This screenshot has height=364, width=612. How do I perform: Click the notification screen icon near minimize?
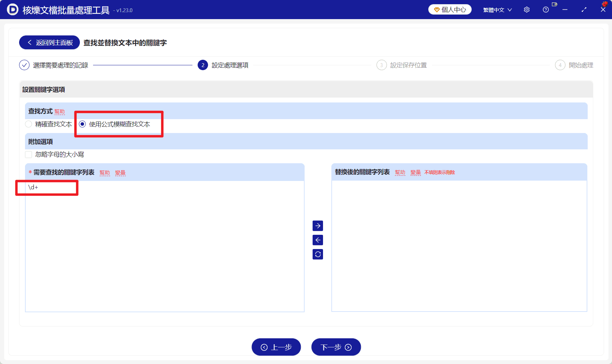click(x=555, y=4)
